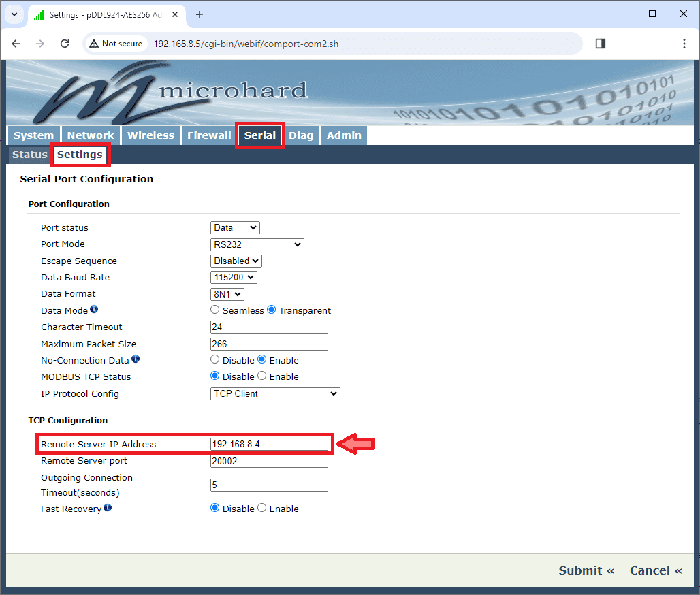Open the IP Protocol Config dropdown
The width and height of the screenshot is (700, 595).
point(275,393)
